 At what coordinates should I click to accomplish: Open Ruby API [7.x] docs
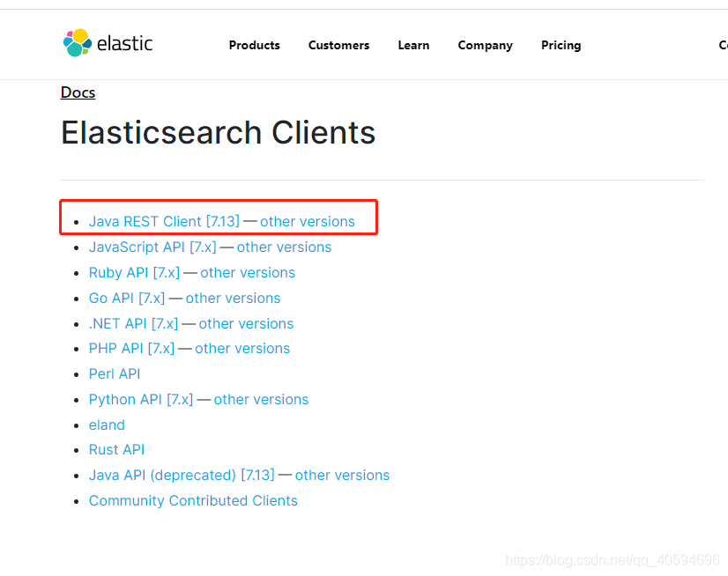(134, 272)
